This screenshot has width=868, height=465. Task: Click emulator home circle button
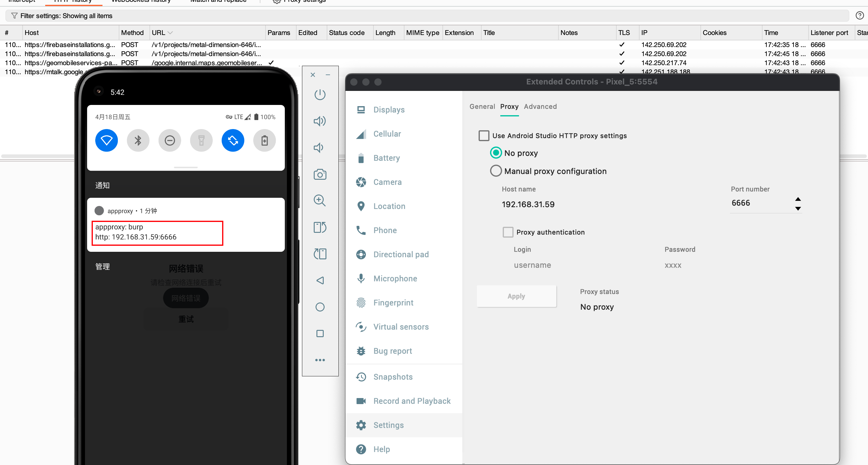coord(320,307)
